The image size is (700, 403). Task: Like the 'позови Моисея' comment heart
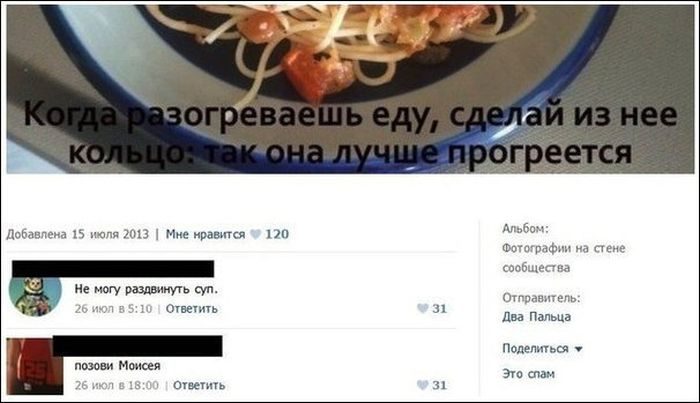[x=422, y=385]
